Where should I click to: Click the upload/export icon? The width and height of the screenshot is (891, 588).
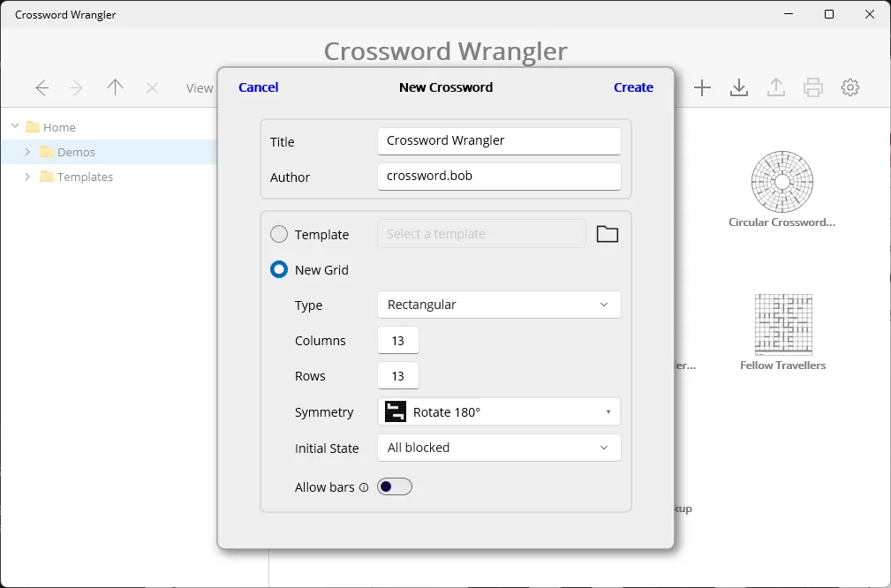pyautogui.click(x=775, y=87)
